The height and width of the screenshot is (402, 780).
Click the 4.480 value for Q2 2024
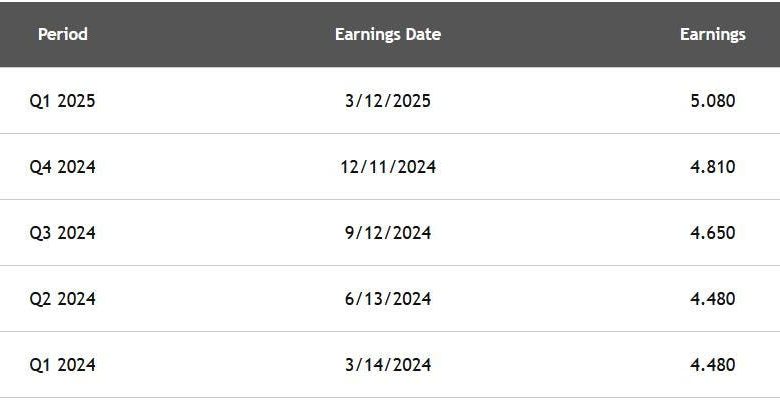tap(712, 299)
